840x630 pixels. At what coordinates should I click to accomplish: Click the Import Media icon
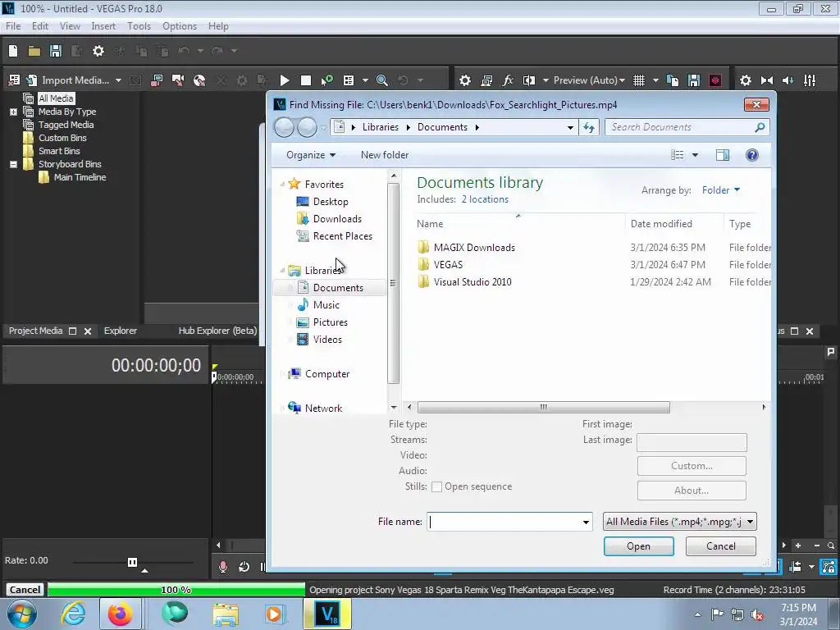pos(32,80)
